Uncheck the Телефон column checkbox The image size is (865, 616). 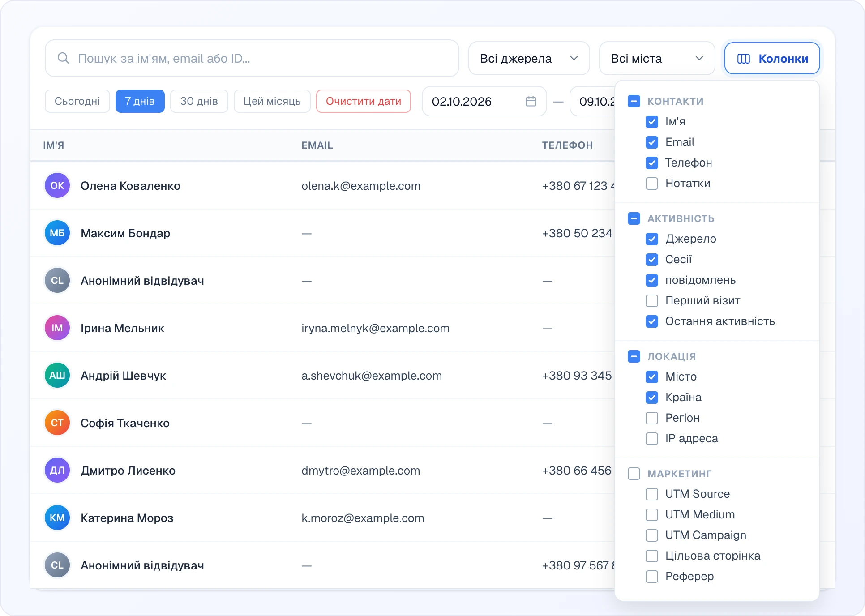[x=652, y=163]
